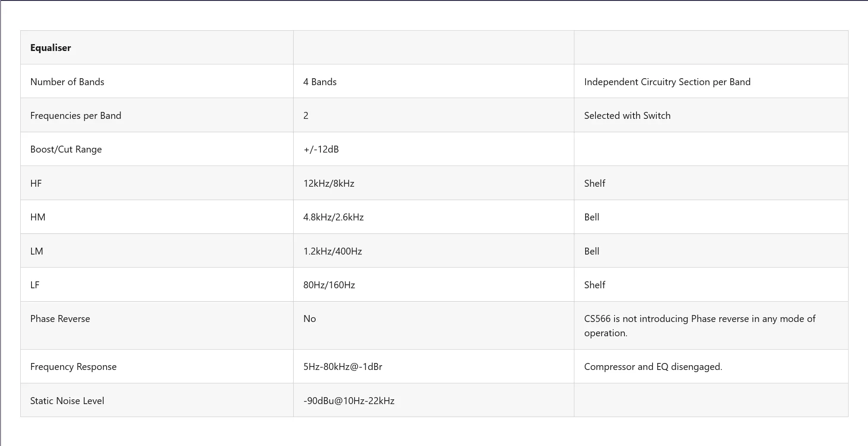The height and width of the screenshot is (446, 868).
Task: Select the Compressor and EQ disengaged note
Action: coord(653,367)
